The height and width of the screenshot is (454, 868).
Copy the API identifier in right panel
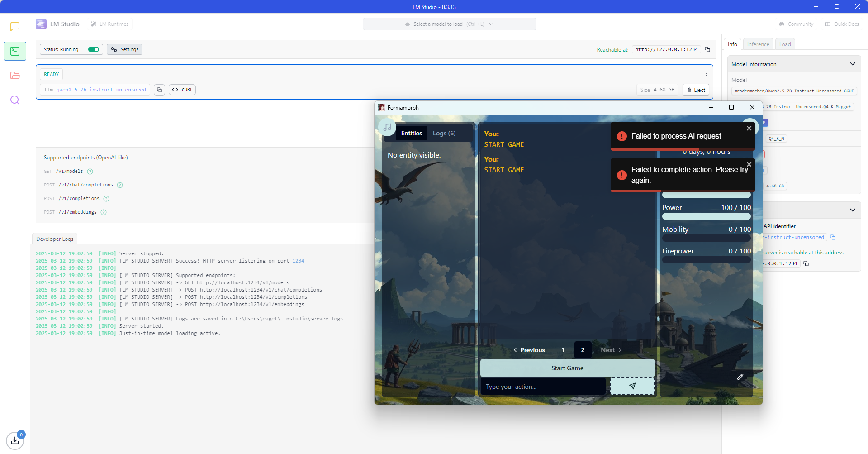click(833, 237)
